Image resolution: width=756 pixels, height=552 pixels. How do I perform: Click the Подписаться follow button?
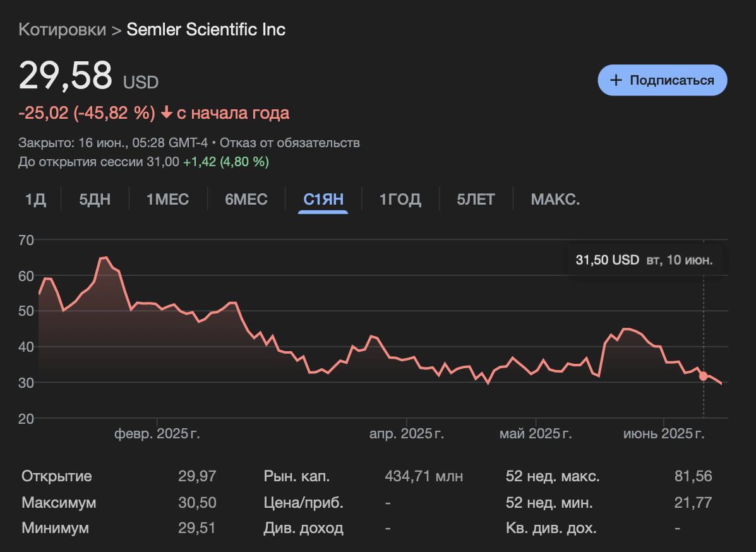pos(662,80)
